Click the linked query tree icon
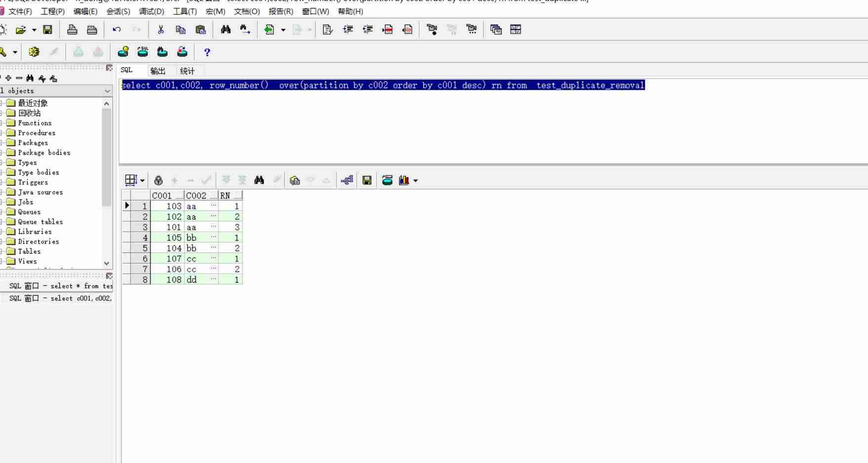This screenshot has width=868, height=463. point(347,180)
